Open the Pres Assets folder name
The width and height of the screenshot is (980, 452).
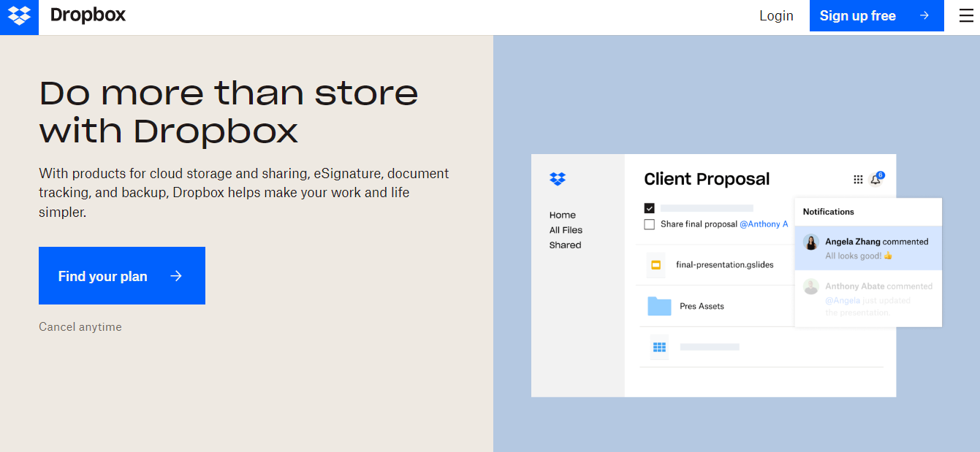(702, 306)
